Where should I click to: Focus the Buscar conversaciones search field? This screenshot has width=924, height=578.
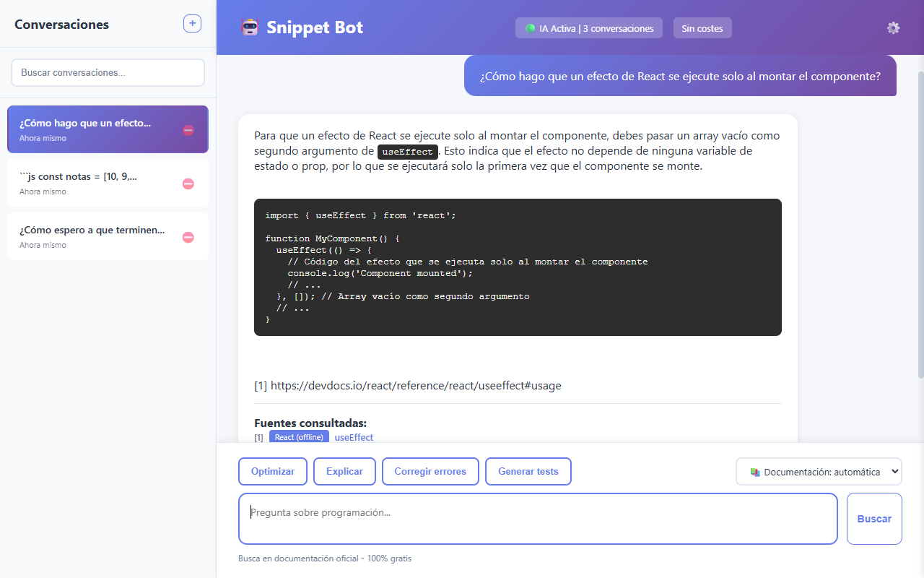coord(108,72)
